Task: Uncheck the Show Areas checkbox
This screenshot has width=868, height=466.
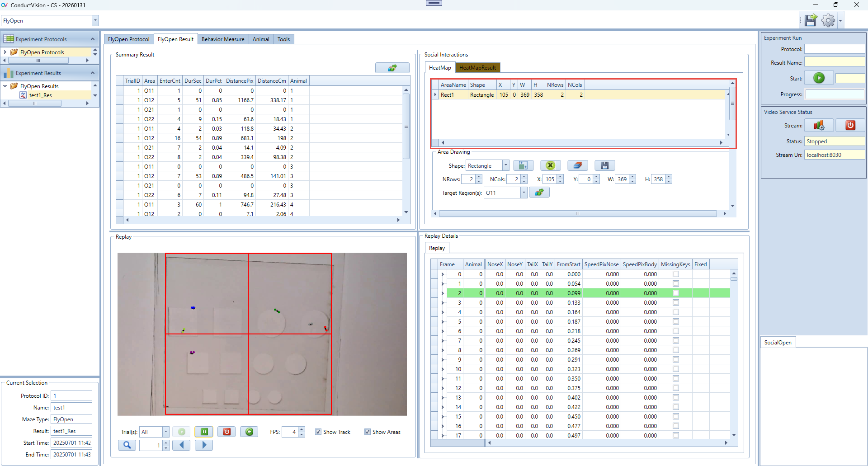Action: pyautogui.click(x=368, y=432)
